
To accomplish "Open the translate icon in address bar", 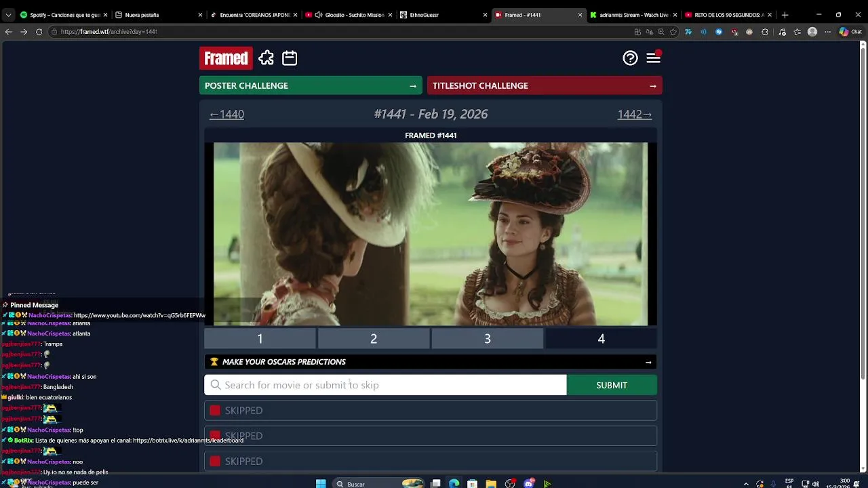I will 650,32.
